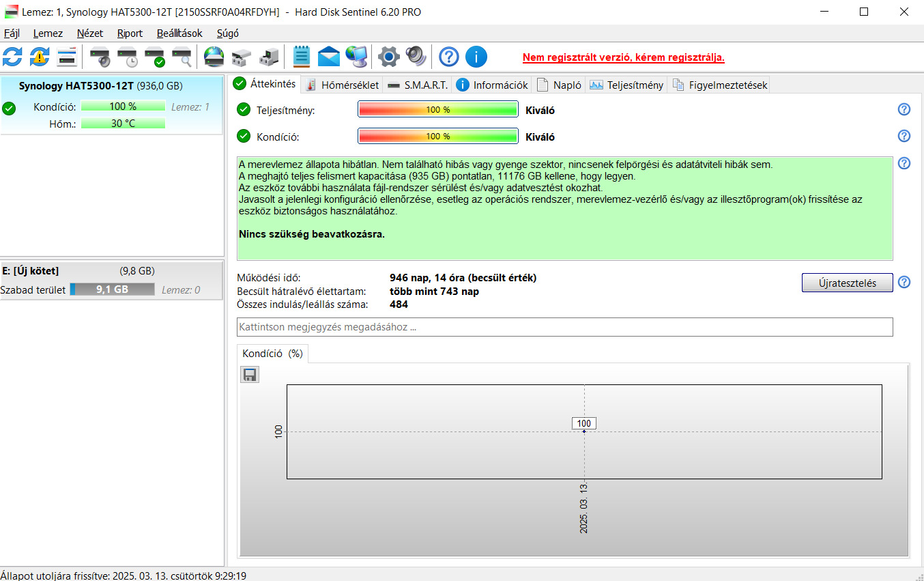Click the green check icon next to Kondíció label

[244, 136]
